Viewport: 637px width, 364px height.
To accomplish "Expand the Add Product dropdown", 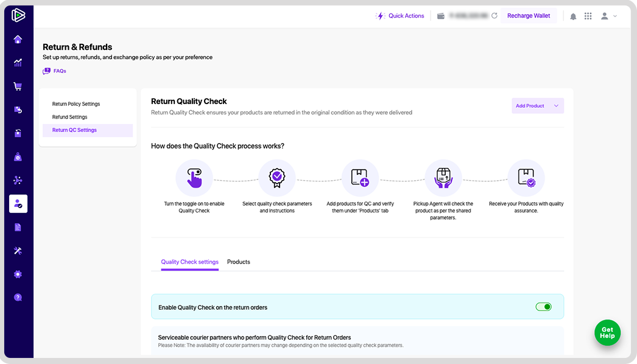I will [x=538, y=106].
